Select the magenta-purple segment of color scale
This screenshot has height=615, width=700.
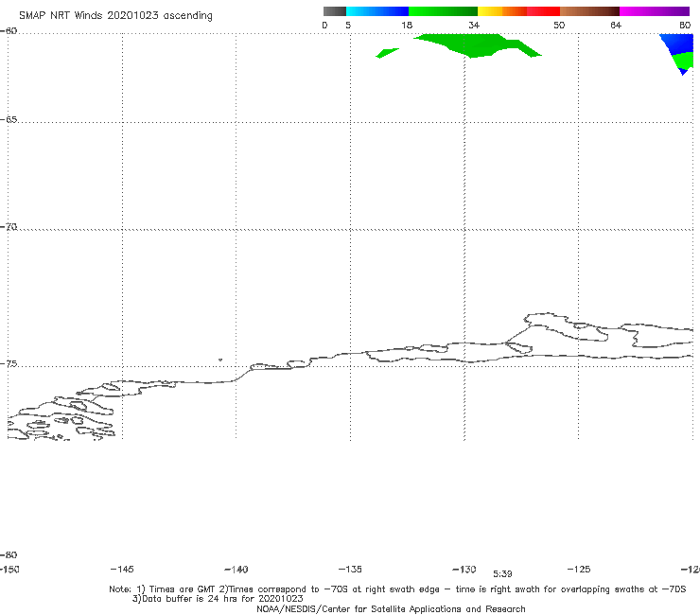(x=655, y=11)
